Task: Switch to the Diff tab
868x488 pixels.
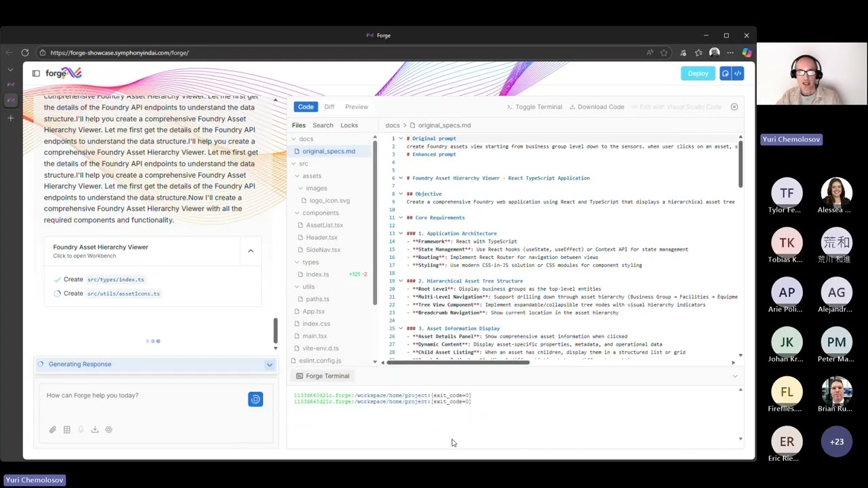Action: point(329,106)
